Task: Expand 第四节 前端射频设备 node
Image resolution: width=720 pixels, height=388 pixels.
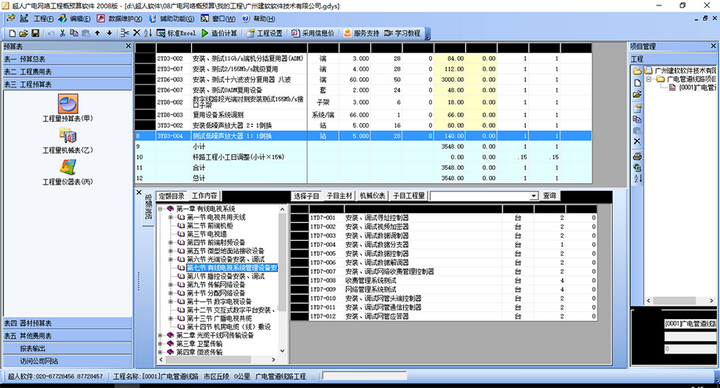Action: [170, 242]
